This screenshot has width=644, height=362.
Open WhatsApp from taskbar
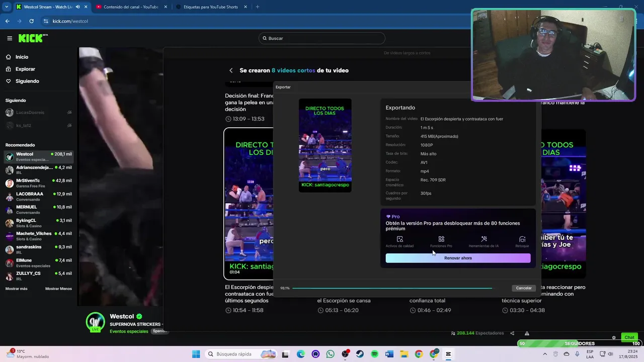pyautogui.click(x=330, y=354)
